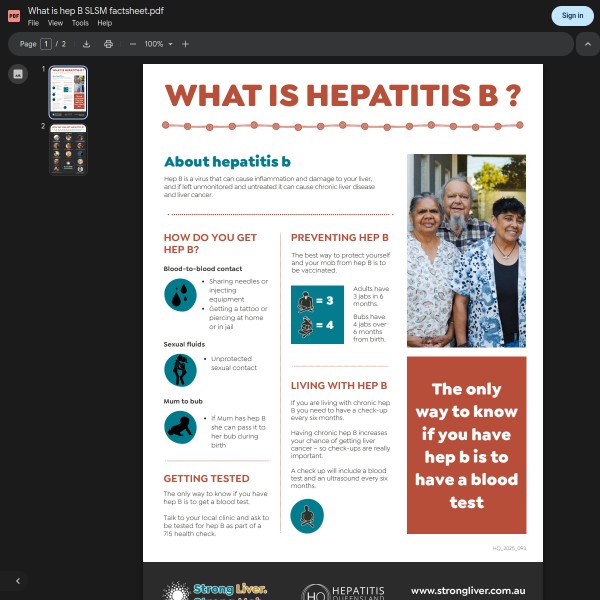Open the 100% zoom level dropdown
The width and height of the screenshot is (600, 600).
[x=159, y=44]
